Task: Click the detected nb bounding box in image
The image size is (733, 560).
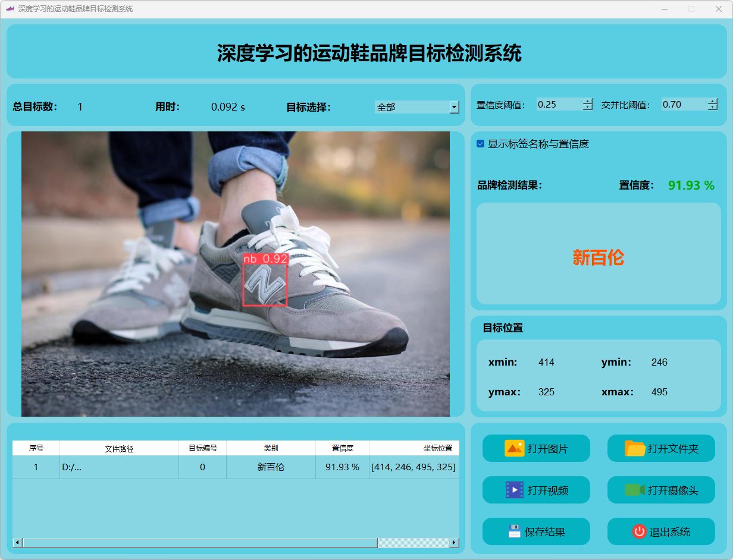Action: point(265,285)
